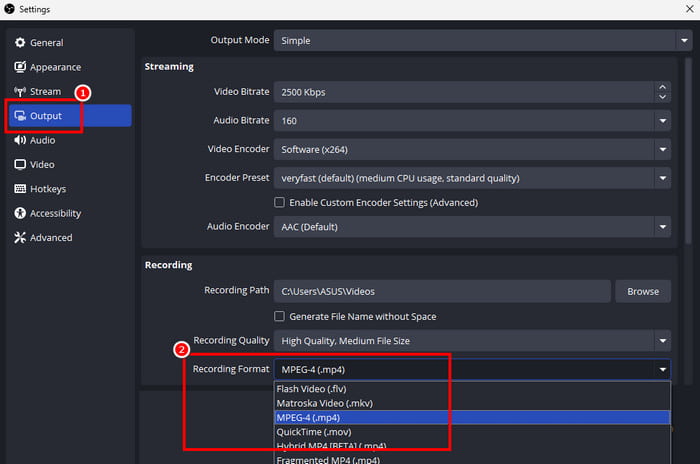700x464 pixels.
Task: Click the Appearance icon in sidebar
Action: tap(20, 67)
